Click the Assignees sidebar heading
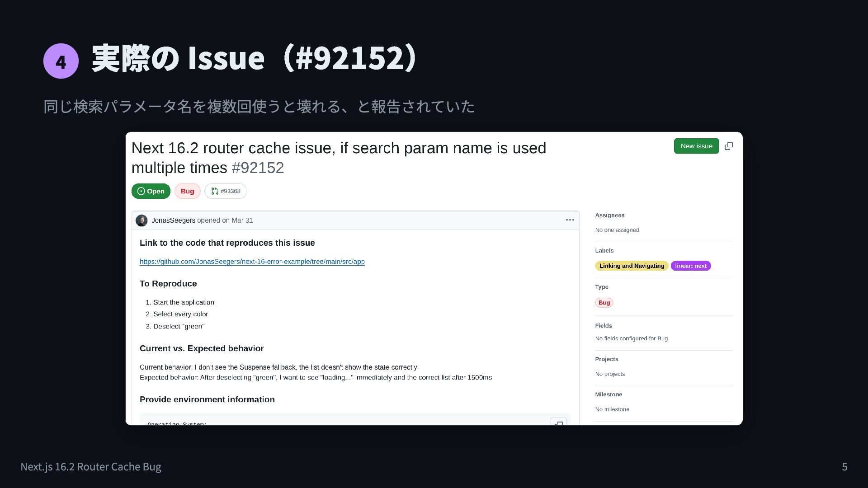The height and width of the screenshot is (488, 868). pyautogui.click(x=610, y=216)
